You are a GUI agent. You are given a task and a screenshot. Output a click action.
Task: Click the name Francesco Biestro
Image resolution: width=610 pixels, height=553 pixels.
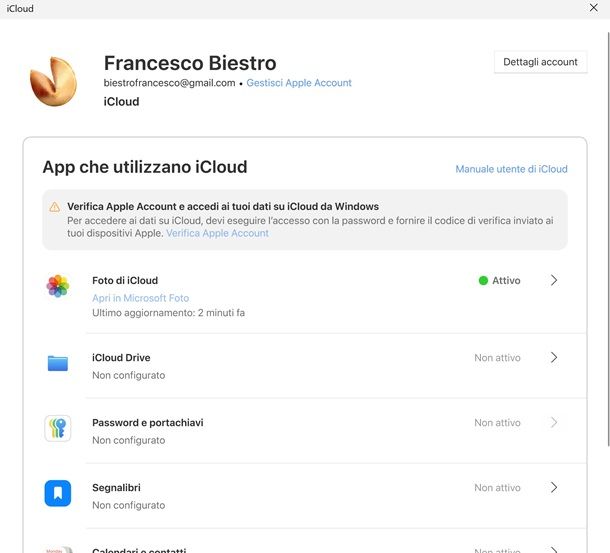pos(190,63)
